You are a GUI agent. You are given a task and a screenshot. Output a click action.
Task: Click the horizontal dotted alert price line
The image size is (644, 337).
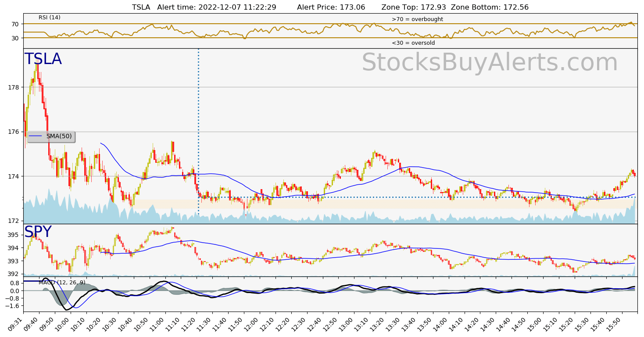(x=417, y=197)
